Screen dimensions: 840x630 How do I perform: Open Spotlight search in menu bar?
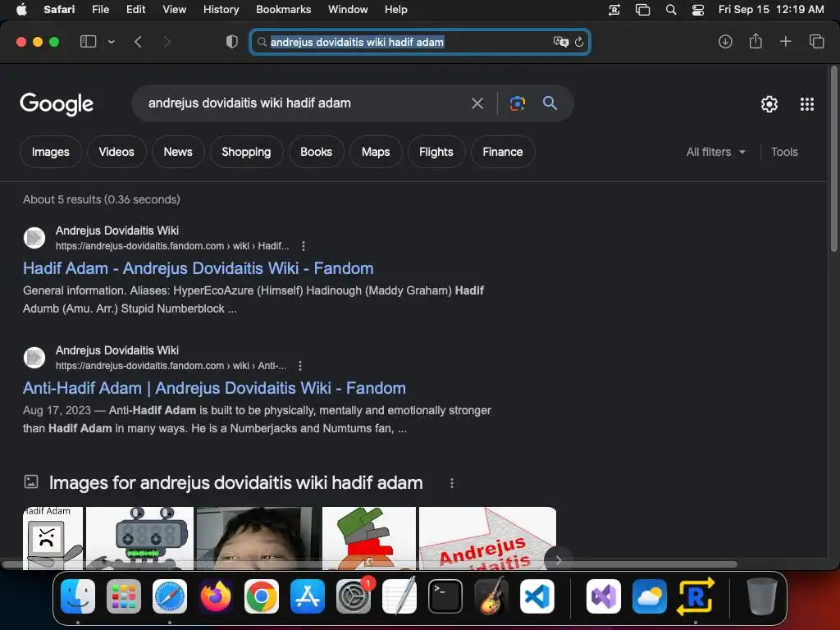coord(671,10)
